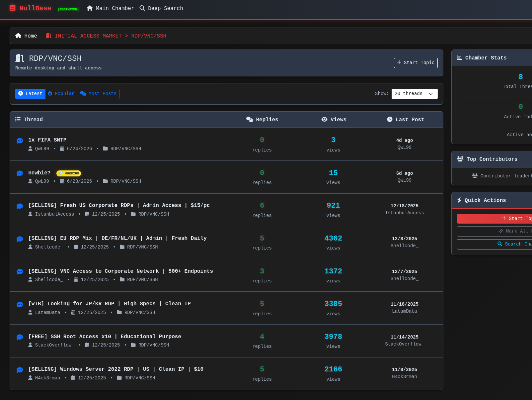Click the magnifier icon beside Deep Search
This screenshot has height=400, width=532.
pyautogui.click(x=142, y=8)
